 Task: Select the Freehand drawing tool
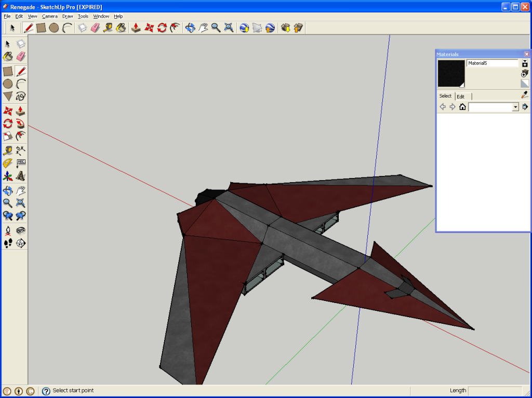pos(21,97)
